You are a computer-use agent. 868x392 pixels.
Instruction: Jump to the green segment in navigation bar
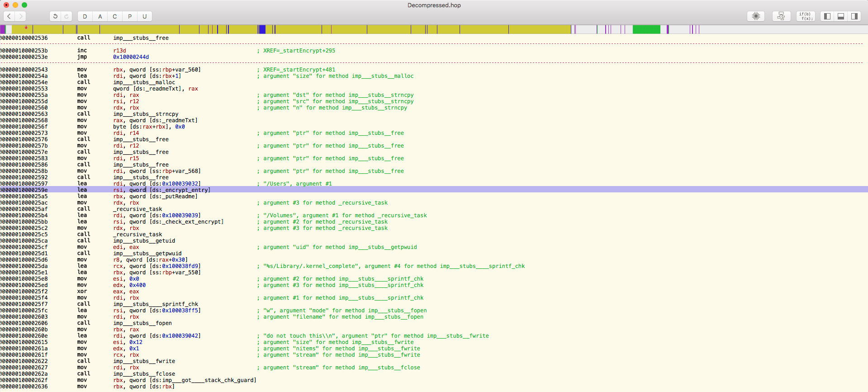[646, 29]
